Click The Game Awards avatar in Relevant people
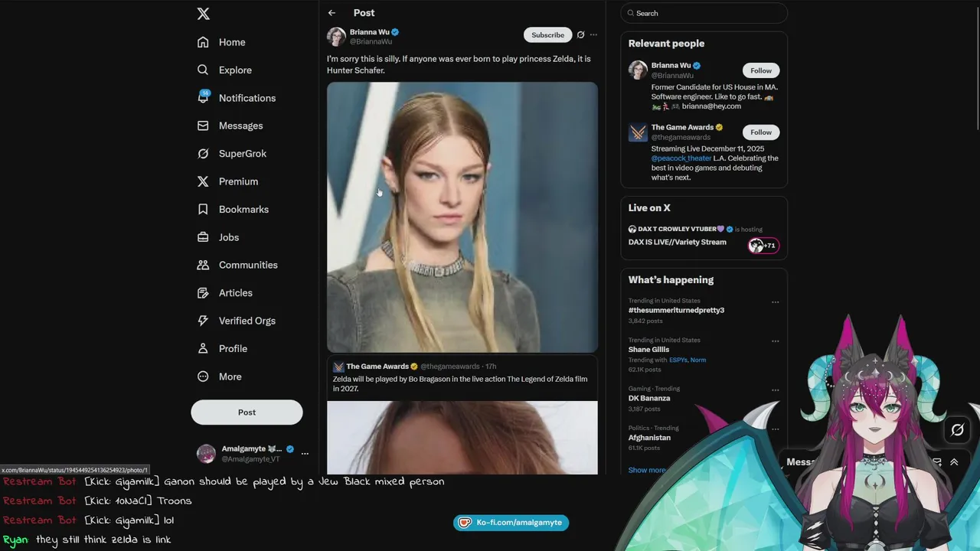Image resolution: width=980 pixels, height=551 pixels. point(638,132)
